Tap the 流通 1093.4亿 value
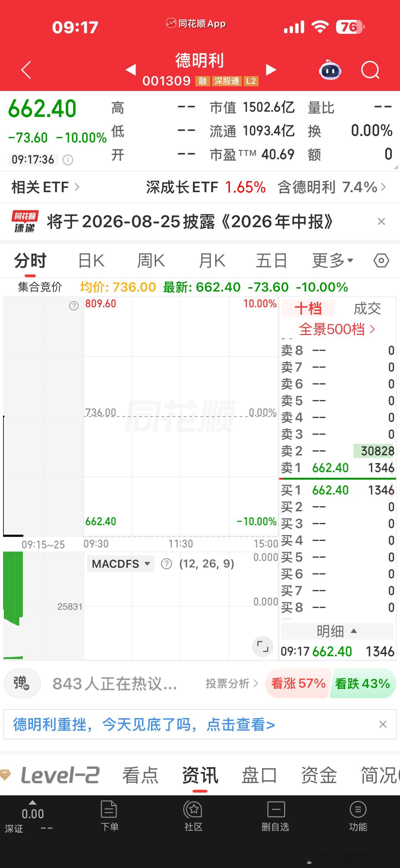This screenshot has height=868, width=400. pyautogui.click(x=268, y=131)
